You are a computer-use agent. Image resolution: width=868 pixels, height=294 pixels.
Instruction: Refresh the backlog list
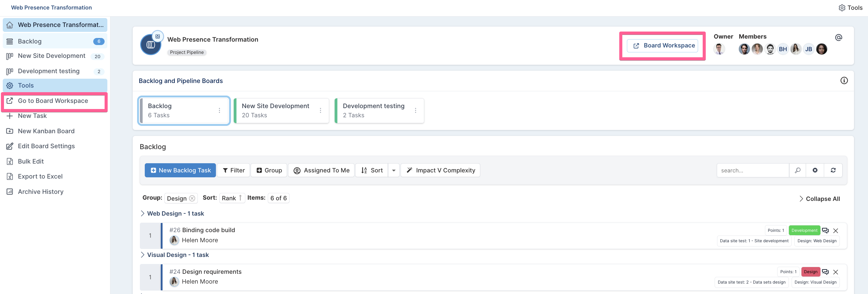coord(833,170)
